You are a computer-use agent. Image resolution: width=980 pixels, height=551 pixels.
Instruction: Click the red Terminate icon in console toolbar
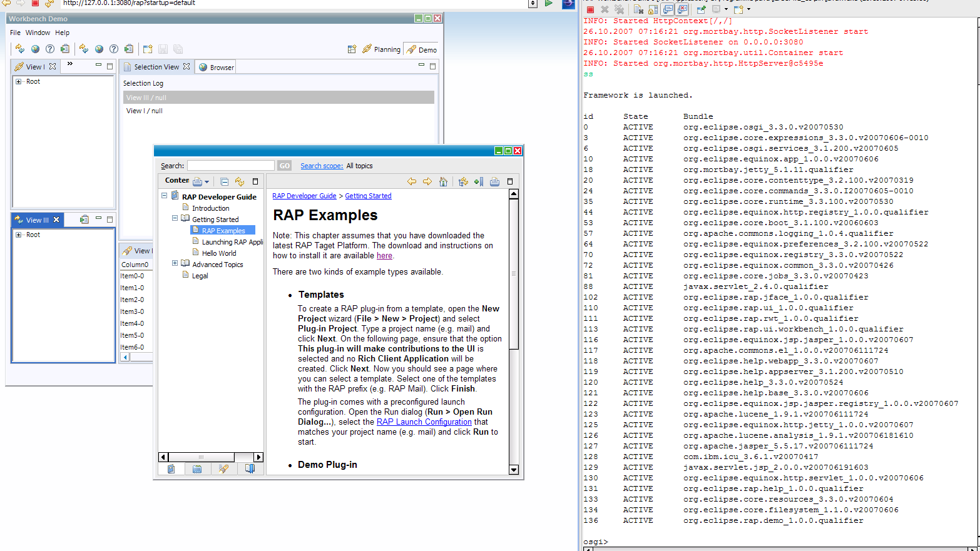(590, 9)
